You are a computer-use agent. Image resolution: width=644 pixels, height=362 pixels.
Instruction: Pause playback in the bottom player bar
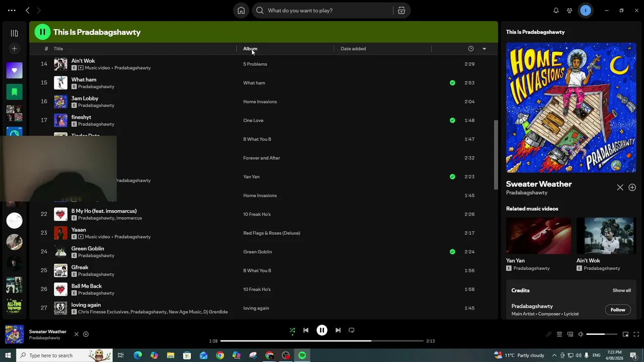[322, 330]
